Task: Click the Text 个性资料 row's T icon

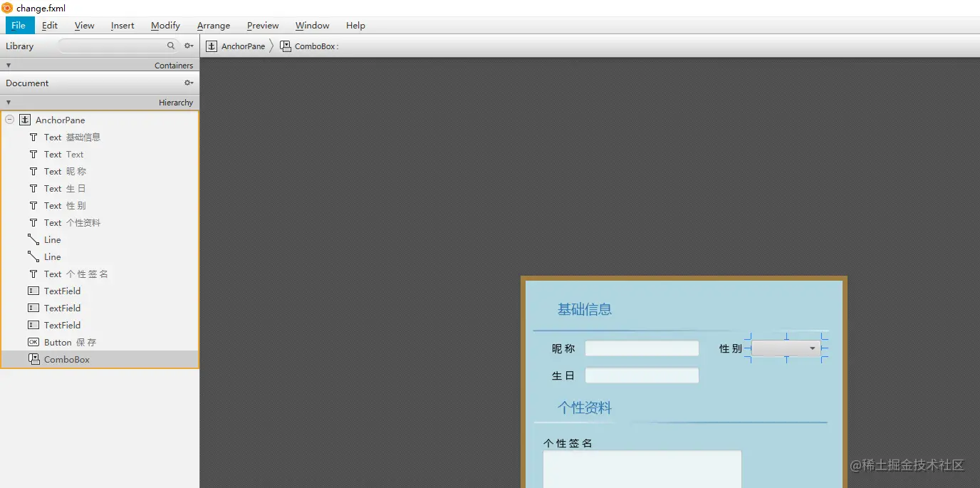Action: click(33, 222)
